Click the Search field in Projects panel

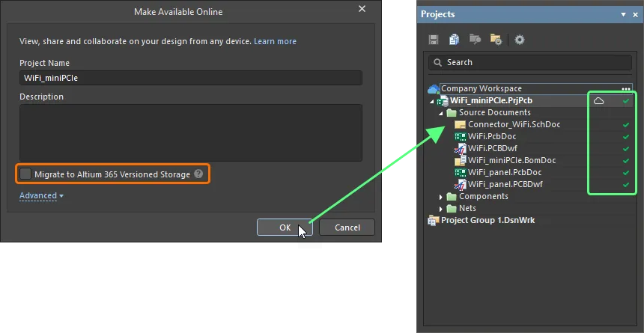pos(530,62)
